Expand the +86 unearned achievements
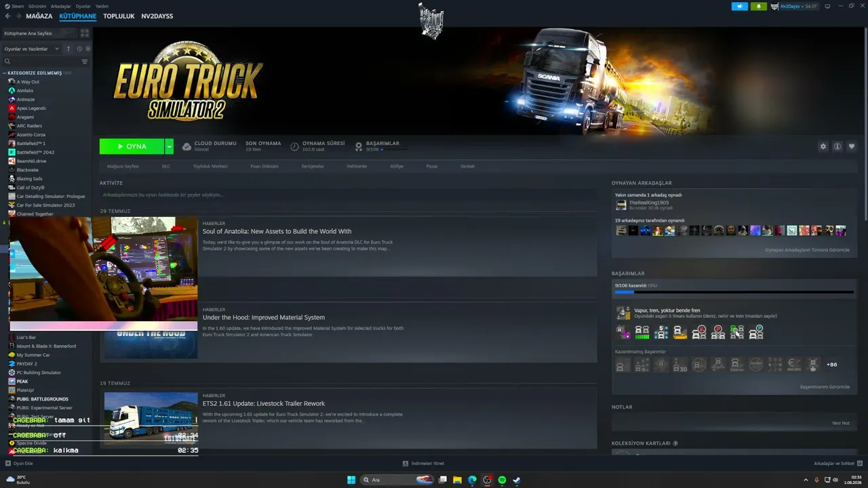Viewport: 868px width, 488px height. click(831, 365)
